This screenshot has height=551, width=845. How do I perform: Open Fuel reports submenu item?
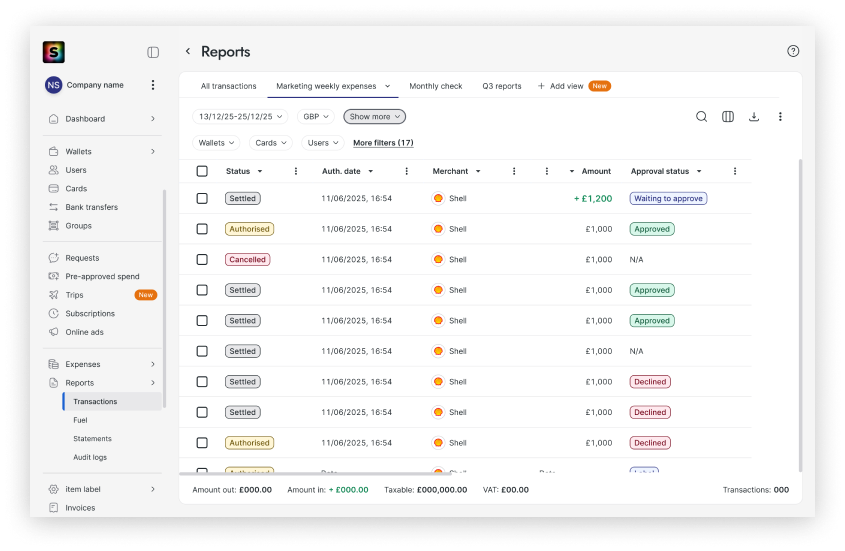(80, 420)
